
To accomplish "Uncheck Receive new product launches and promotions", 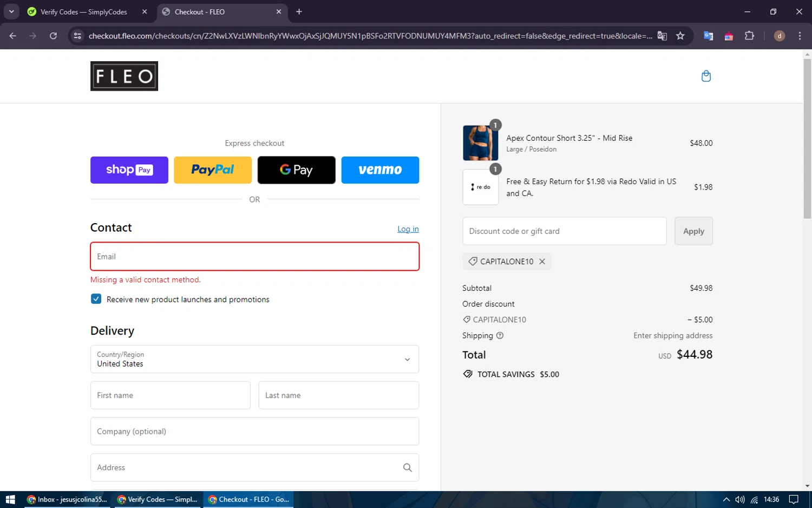I will coord(96,299).
